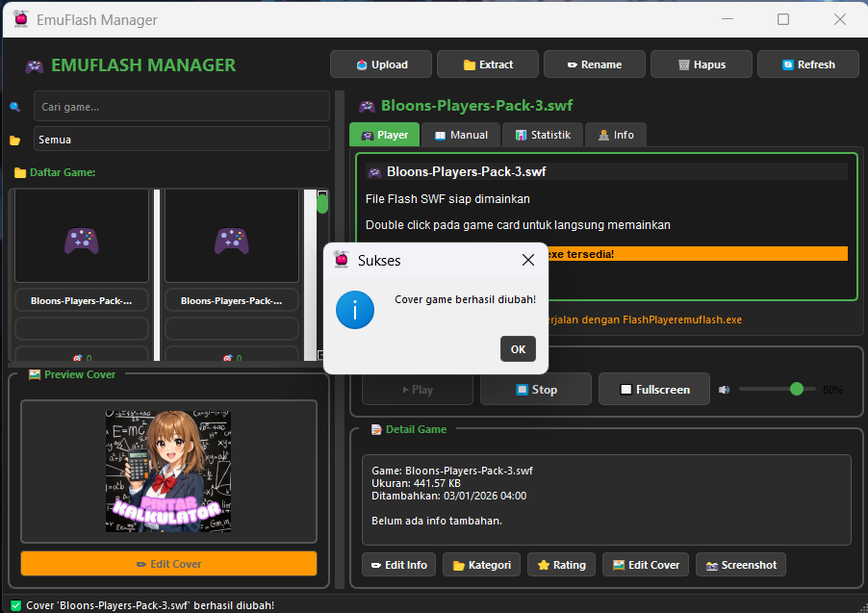
Task: Adjust the volume slider handle
Action: pos(797,390)
